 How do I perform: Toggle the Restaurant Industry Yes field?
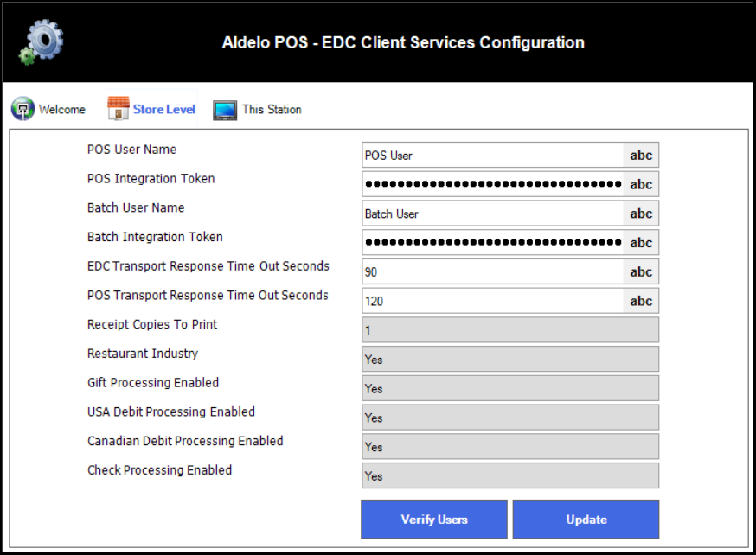[x=510, y=359]
